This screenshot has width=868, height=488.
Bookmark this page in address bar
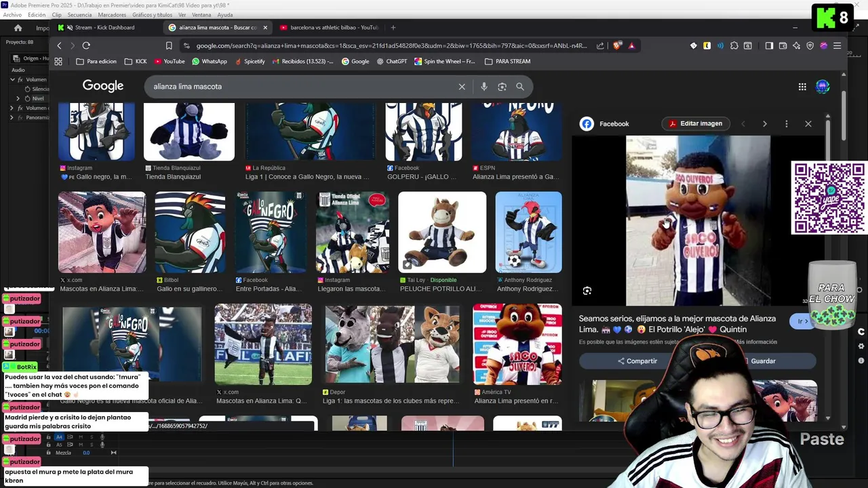169,45
